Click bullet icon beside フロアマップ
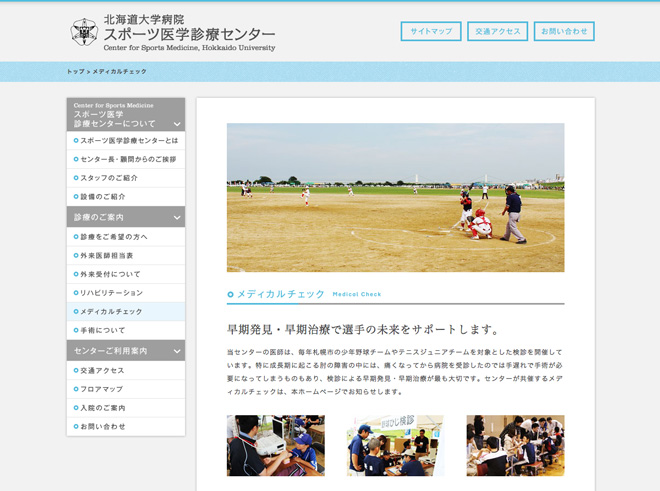Screen dimensions: 660x491 point(76,389)
